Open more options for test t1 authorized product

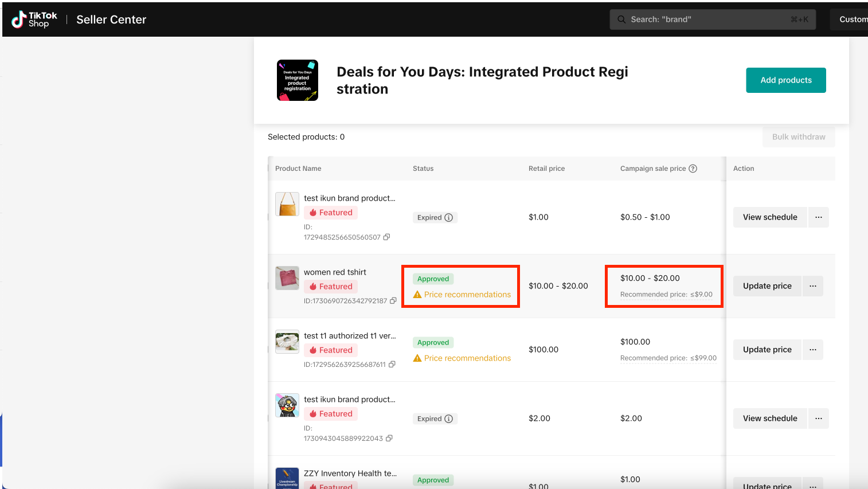812,350
